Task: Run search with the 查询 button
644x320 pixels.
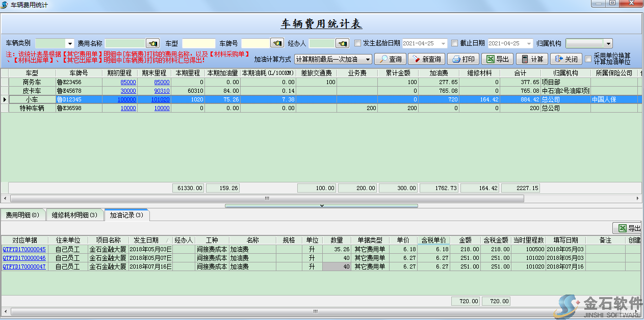Action: pos(390,59)
